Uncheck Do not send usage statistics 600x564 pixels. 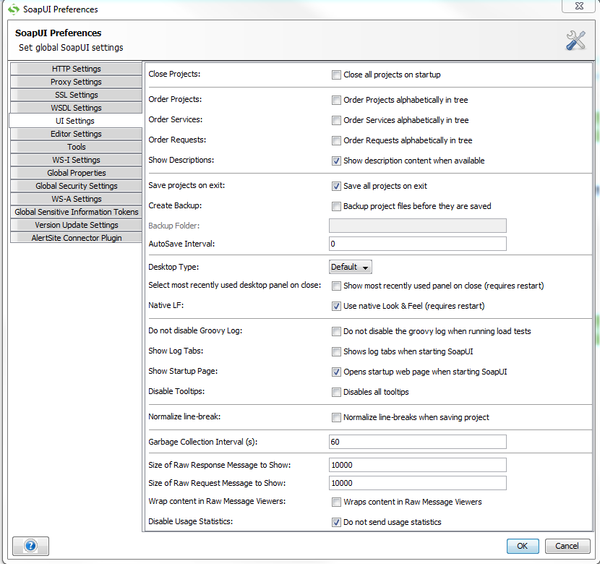pyautogui.click(x=336, y=522)
